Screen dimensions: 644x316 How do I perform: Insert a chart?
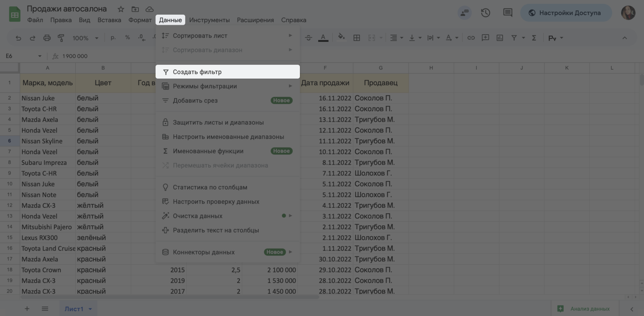tap(500, 38)
